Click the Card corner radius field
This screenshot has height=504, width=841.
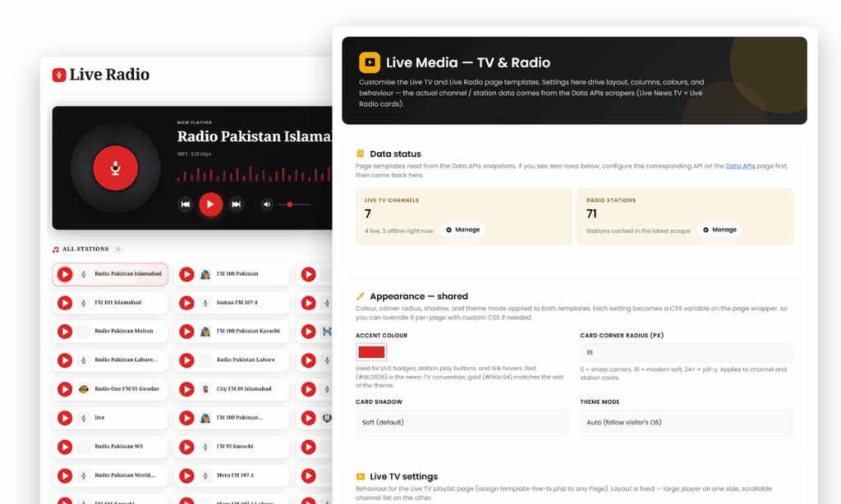[x=687, y=352]
